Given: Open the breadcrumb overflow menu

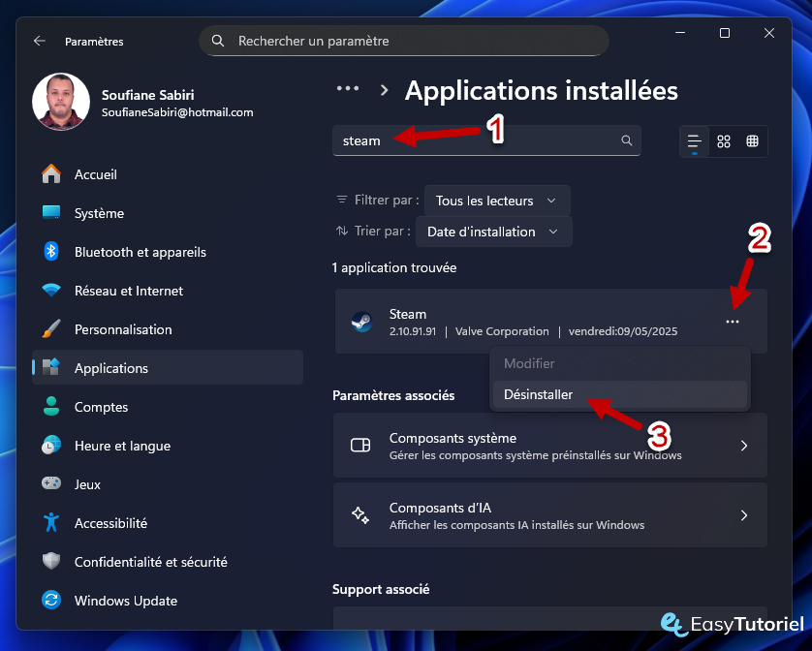Looking at the screenshot, I should click(348, 88).
